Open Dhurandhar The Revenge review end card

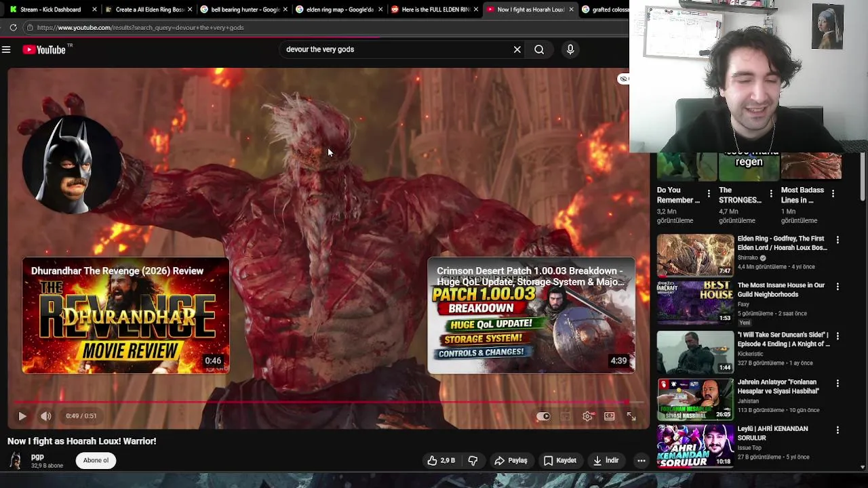(x=125, y=316)
